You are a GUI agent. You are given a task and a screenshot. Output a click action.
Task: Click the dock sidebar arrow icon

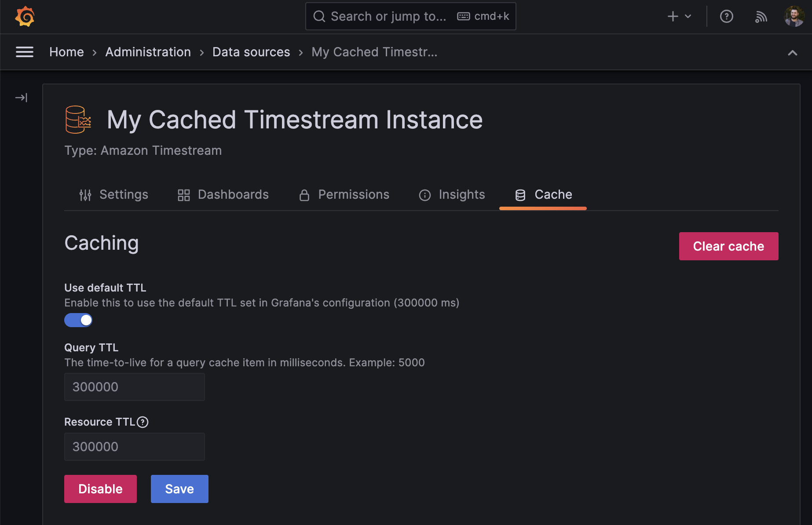pos(21,97)
